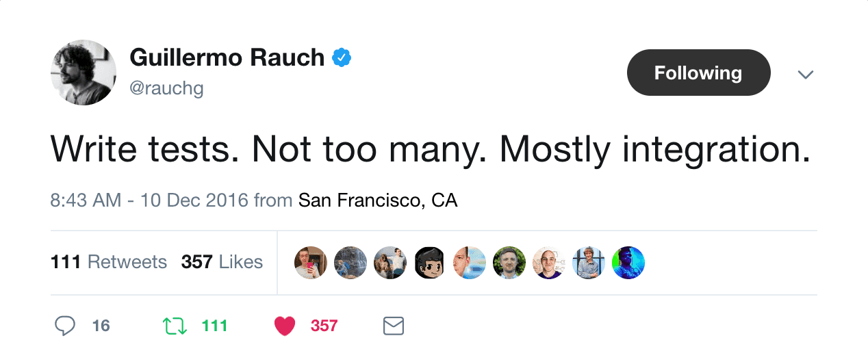This screenshot has height=364, width=868.
Task: Open the liker avatar with pink phone selfie
Action: 311,263
